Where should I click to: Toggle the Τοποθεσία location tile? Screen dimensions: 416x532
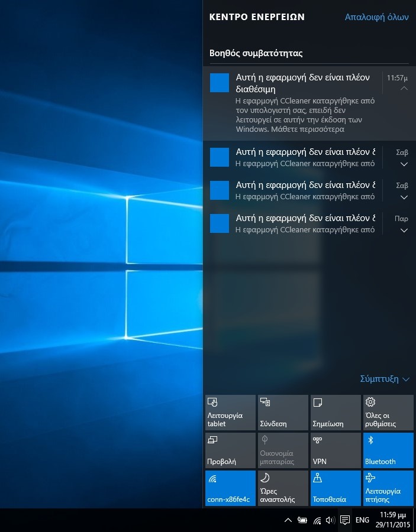point(336,488)
